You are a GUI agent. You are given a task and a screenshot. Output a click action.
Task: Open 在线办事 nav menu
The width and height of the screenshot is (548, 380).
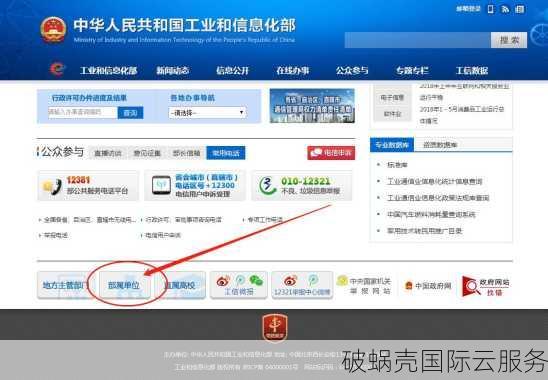(293, 71)
